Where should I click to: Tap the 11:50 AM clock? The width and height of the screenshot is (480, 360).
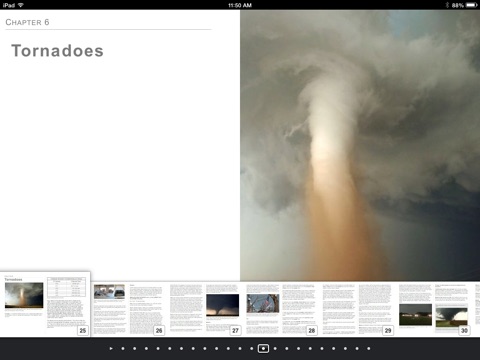coord(240,5)
